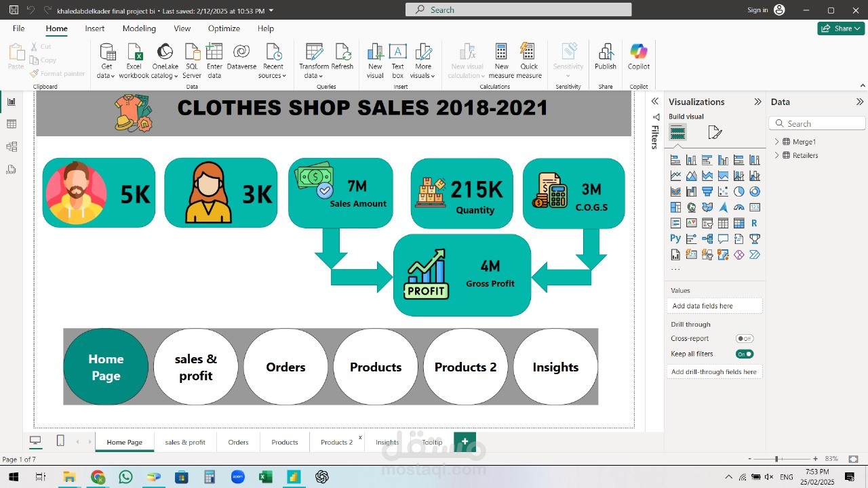Expand the Merge1 table
868x488 pixels.
click(776, 142)
